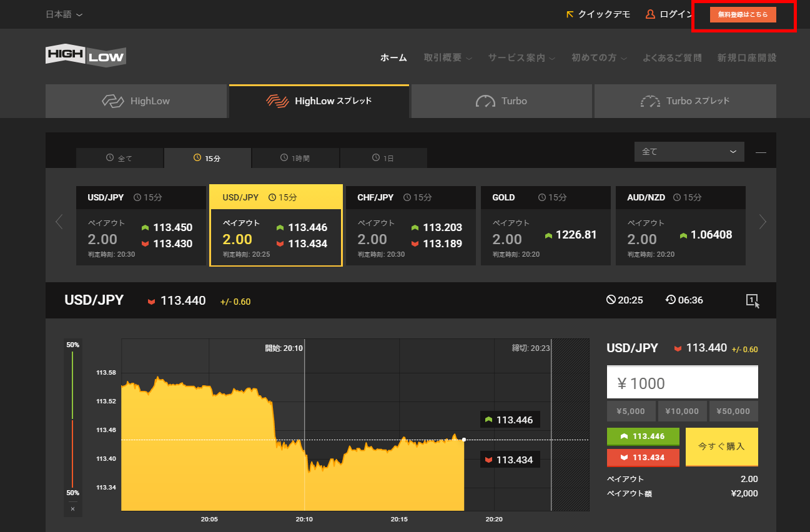Viewport: 810px width, 532px height.
Task: Click the 113.446 high chart label
Action: 510,420
